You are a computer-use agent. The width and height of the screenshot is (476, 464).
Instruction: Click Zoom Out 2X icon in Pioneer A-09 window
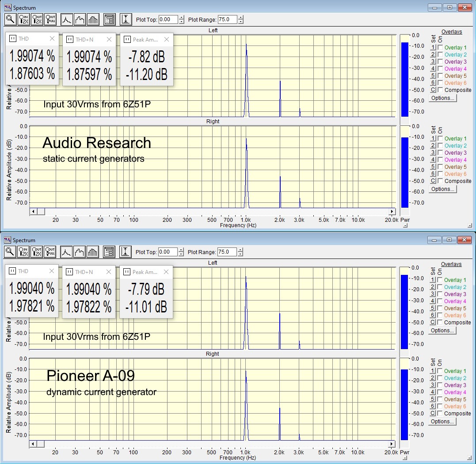[37, 252]
